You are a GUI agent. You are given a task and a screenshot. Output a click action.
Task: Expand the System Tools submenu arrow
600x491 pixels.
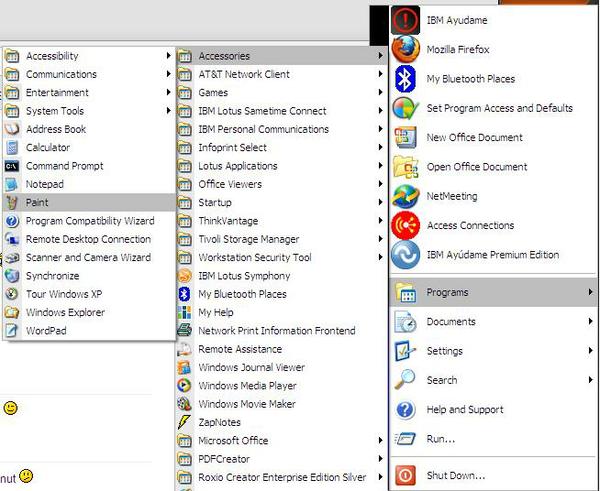coord(168,111)
